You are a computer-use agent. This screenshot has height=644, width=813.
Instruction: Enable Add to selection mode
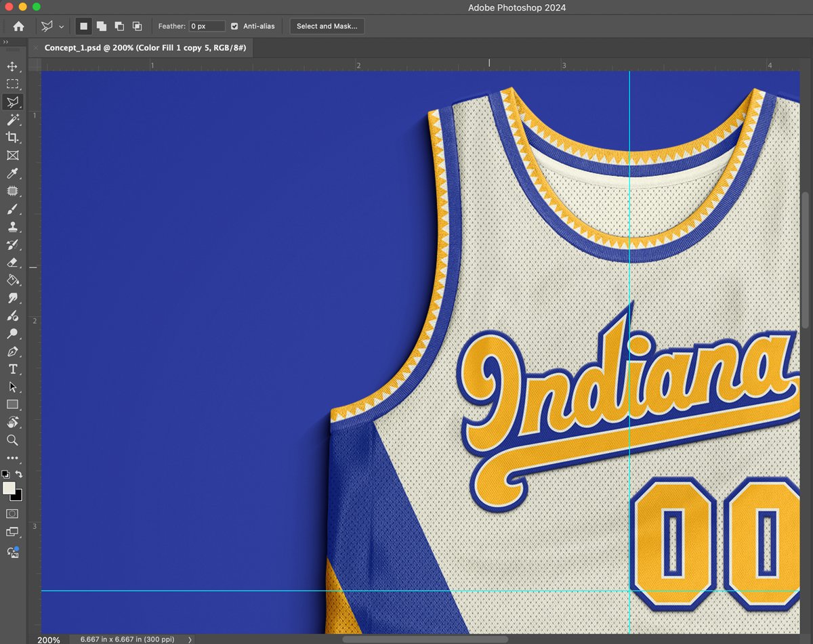(101, 26)
